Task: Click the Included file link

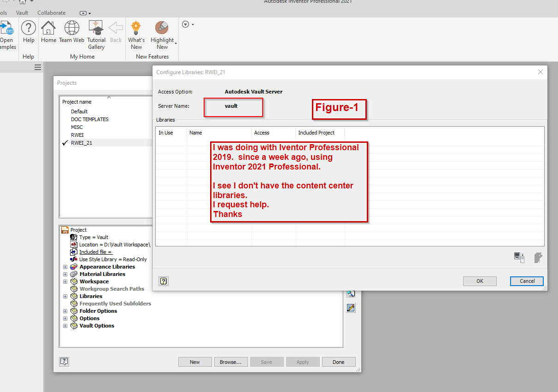Action: pyautogui.click(x=94, y=252)
